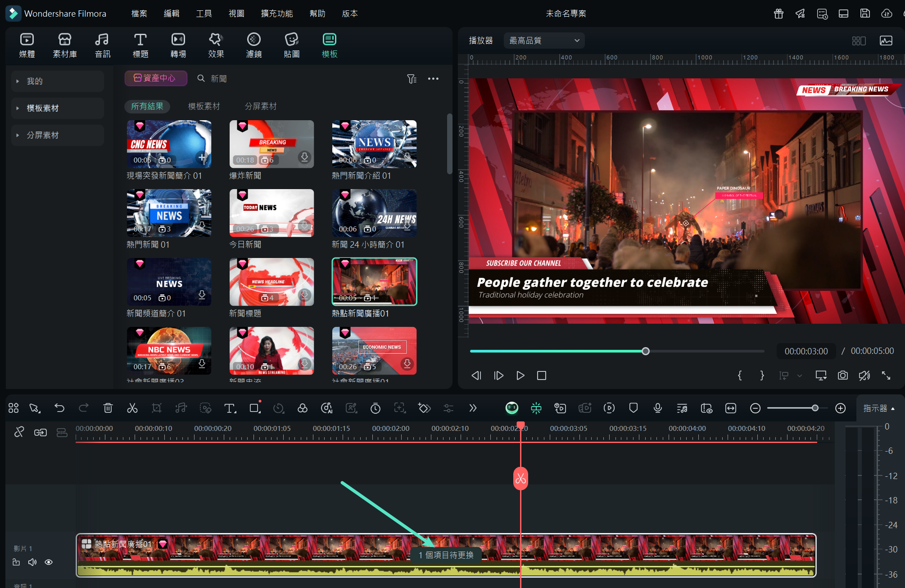Expand the 我的 sidebar category
Screen dimensions: 905x588
(x=34, y=81)
